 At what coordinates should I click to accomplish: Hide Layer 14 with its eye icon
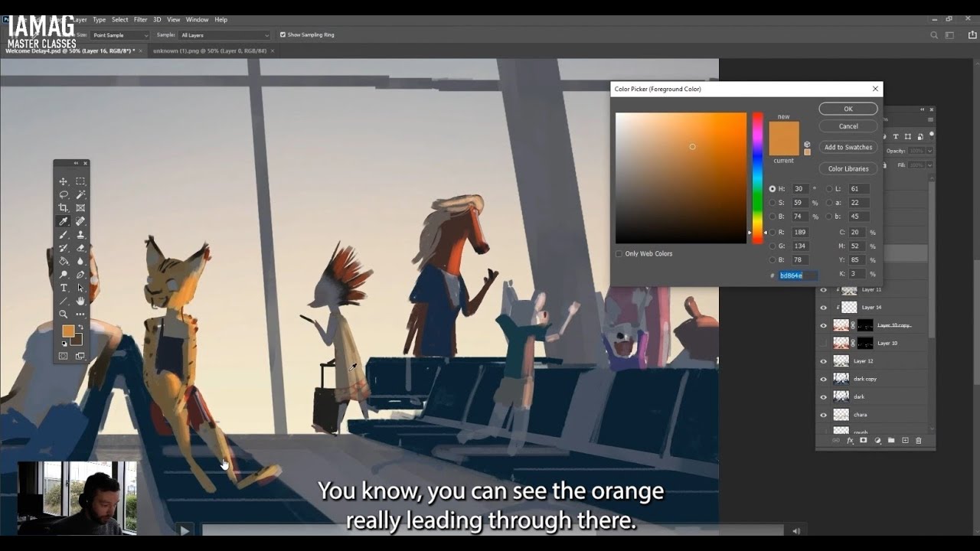824,307
